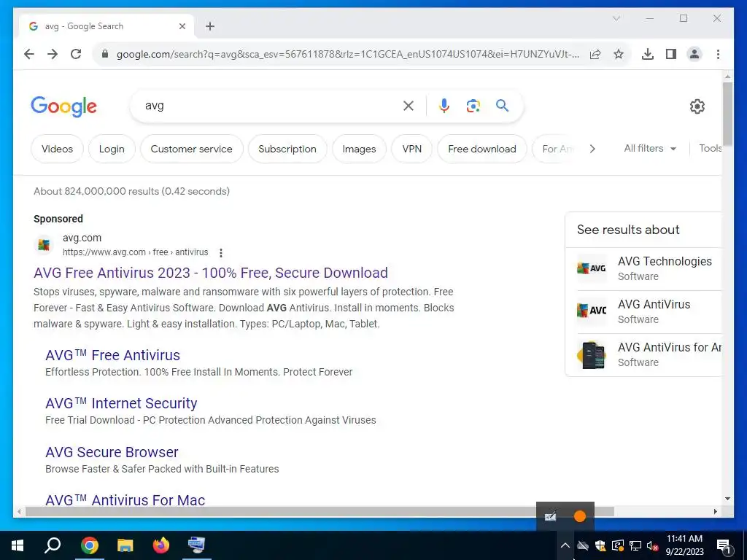Screen dimensions: 747x560
Task: Click the orange circle icon in tray overflow
Action: coord(580,516)
